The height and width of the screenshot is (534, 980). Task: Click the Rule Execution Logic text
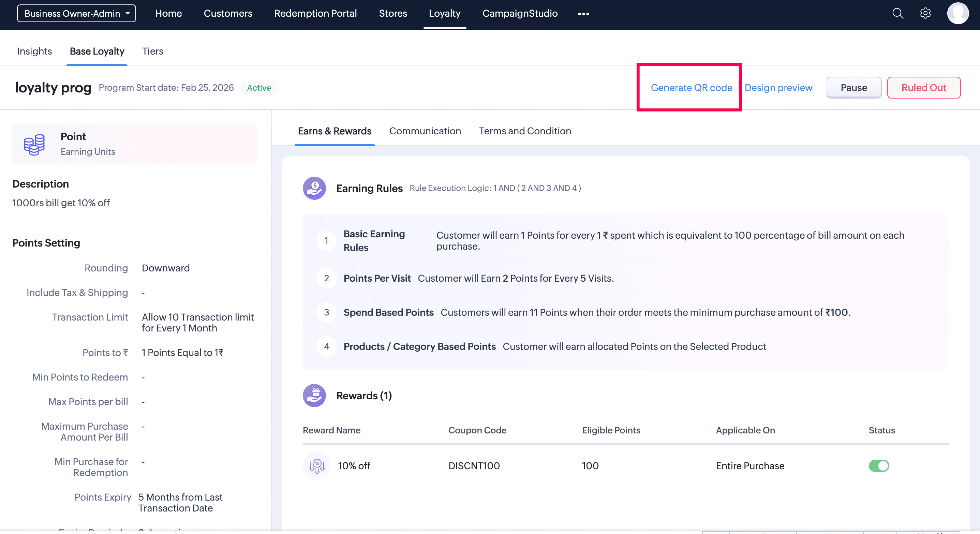(x=495, y=188)
